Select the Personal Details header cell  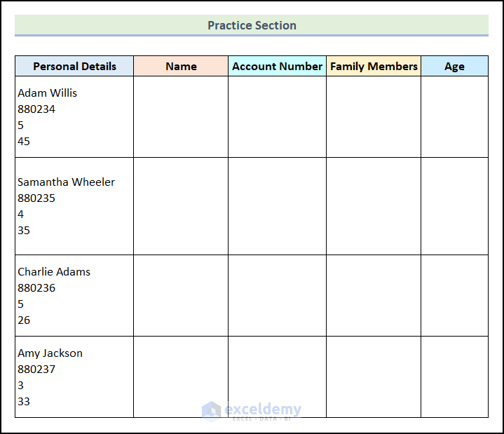tap(74, 67)
